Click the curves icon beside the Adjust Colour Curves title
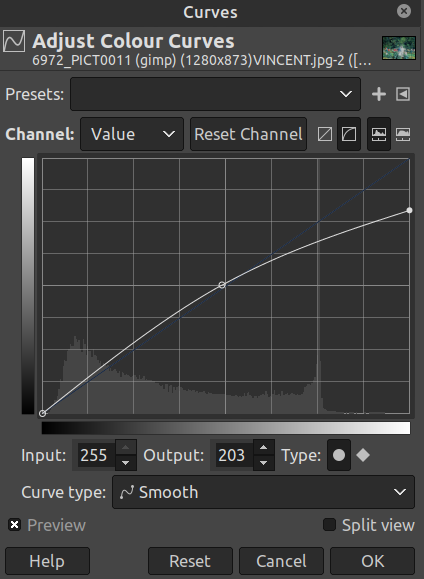The width and height of the screenshot is (424, 579). tap(14, 41)
